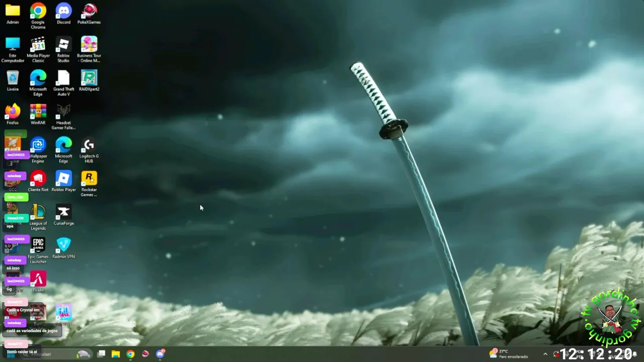This screenshot has width=644, height=362.
Task: Launch the PokeXGames desktop shortcut
Action: 89,14
